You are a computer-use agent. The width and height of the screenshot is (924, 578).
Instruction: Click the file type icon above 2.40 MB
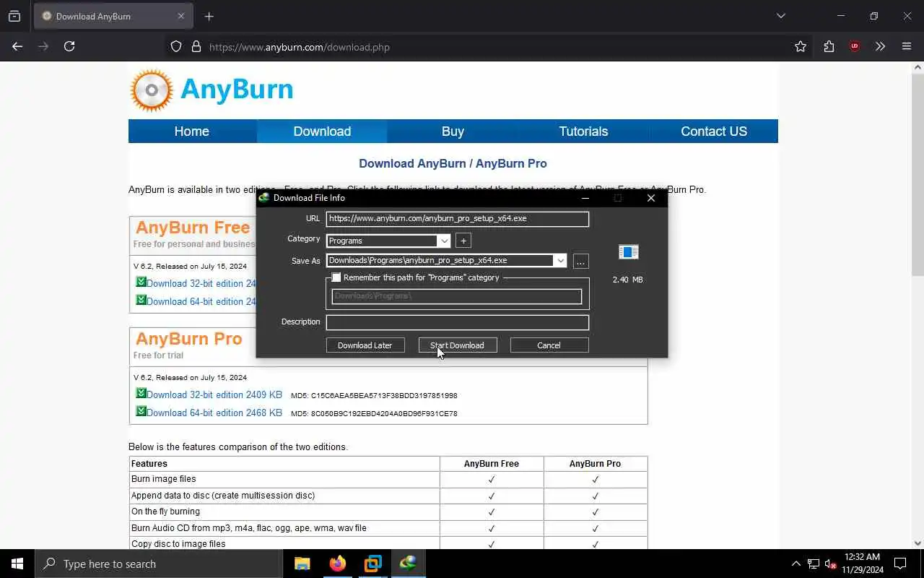(x=628, y=251)
